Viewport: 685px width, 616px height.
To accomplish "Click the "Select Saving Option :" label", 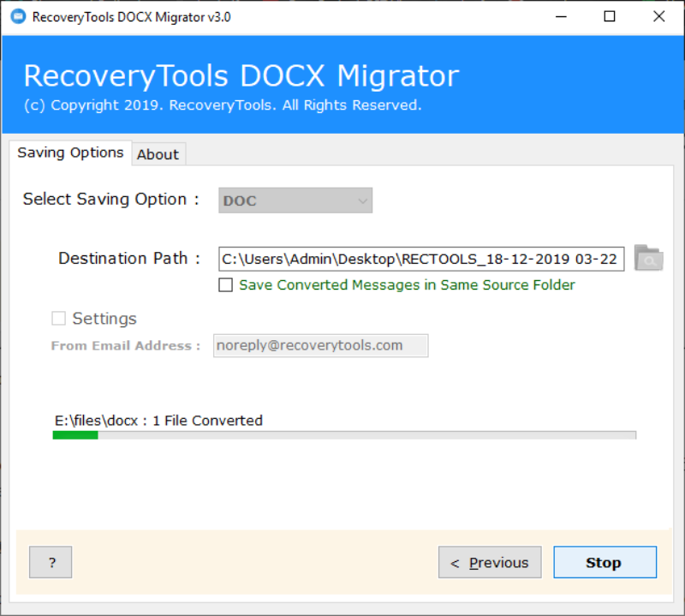I will [x=111, y=200].
